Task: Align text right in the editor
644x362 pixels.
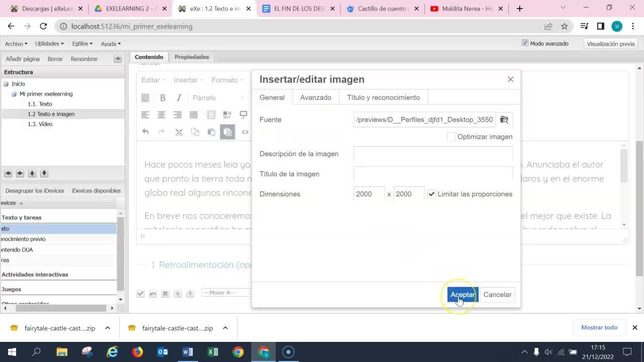Action: click(x=178, y=115)
